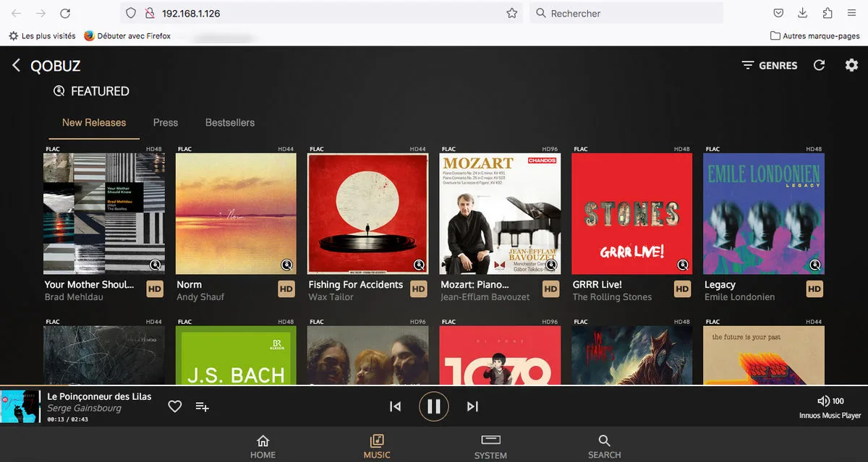Viewport: 868px width, 462px height.
Task: Click the magnifier icon on Your Mother Should Know cover
Action: coord(156,265)
